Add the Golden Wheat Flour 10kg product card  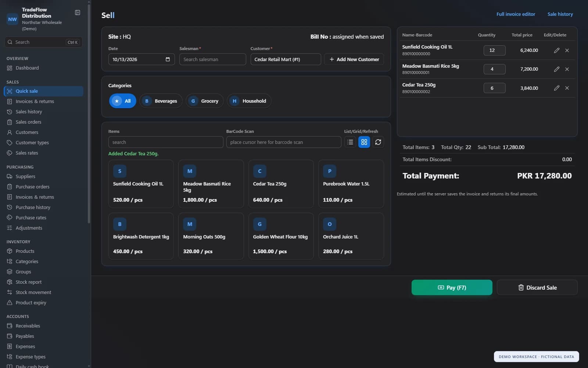pyautogui.click(x=281, y=236)
